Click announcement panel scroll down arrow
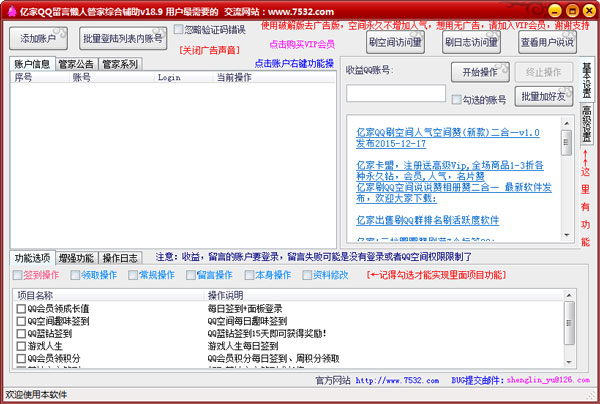 point(567,235)
